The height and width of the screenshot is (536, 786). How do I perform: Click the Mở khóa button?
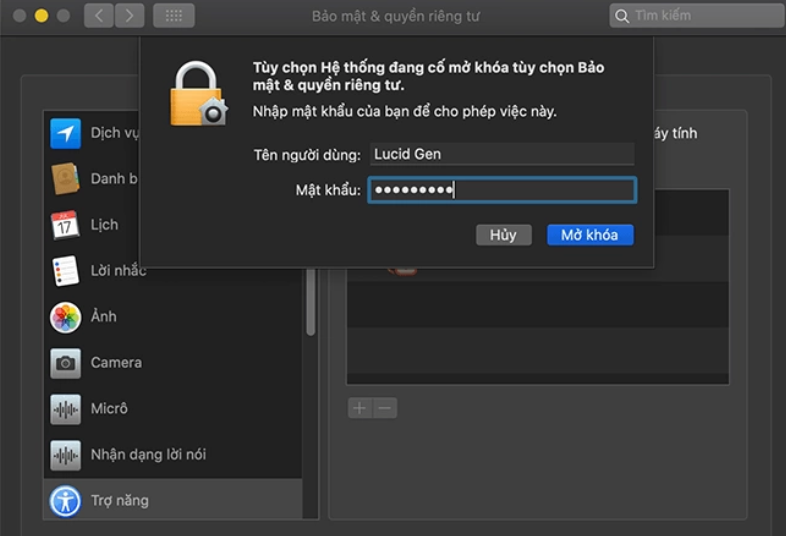(x=590, y=235)
